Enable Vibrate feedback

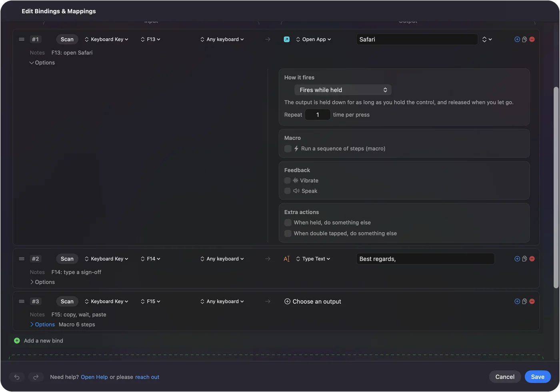(x=287, y=181)
